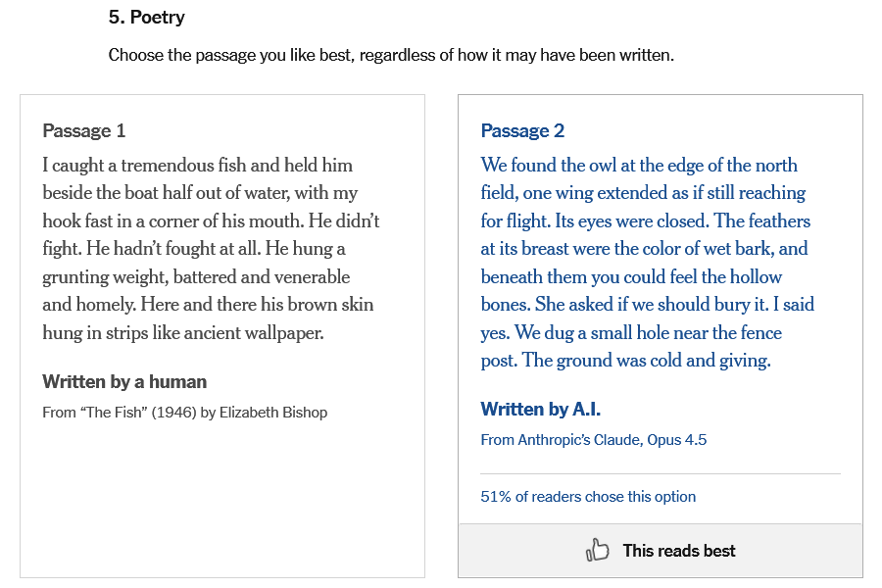This screenshot has width=882, height=588.
Task: Click the "The Fish" (1946) attribution line
Action: (x=184, y=413)
